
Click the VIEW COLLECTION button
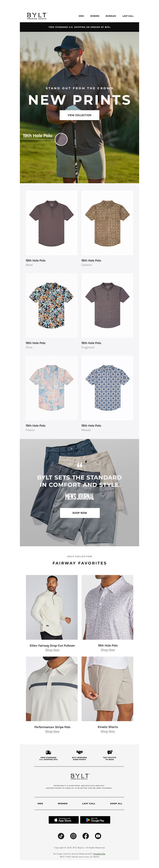point(79,115)
